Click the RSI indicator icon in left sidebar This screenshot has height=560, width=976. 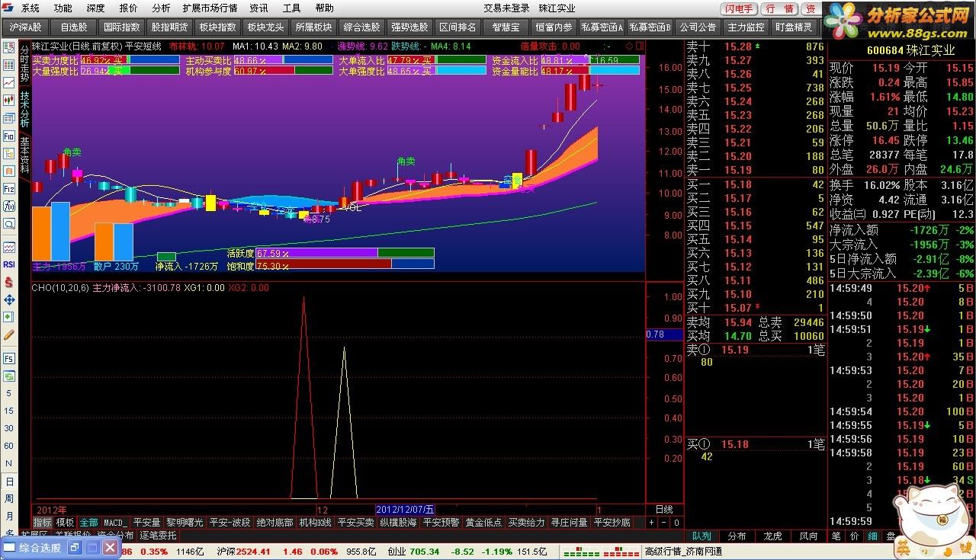coord(9,264)
